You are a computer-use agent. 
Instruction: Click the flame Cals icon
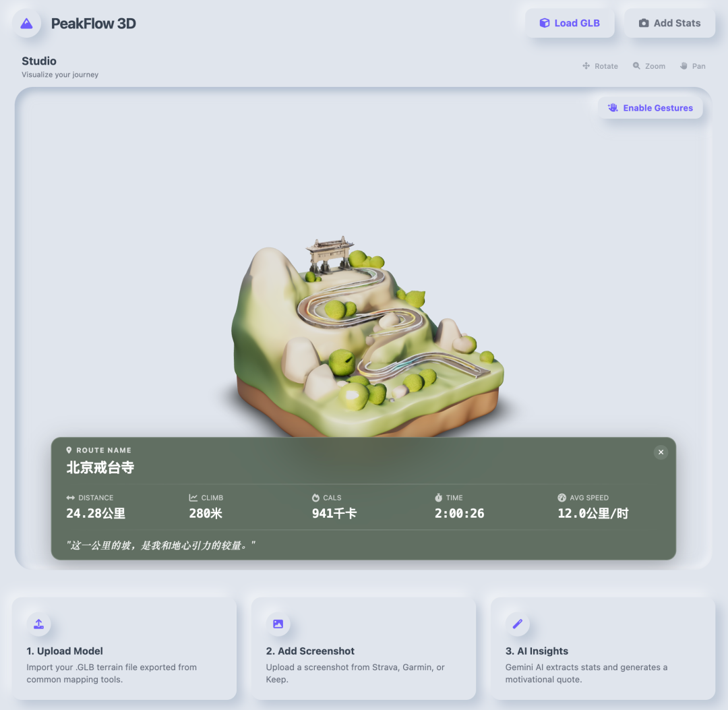[x=315, y=498]
